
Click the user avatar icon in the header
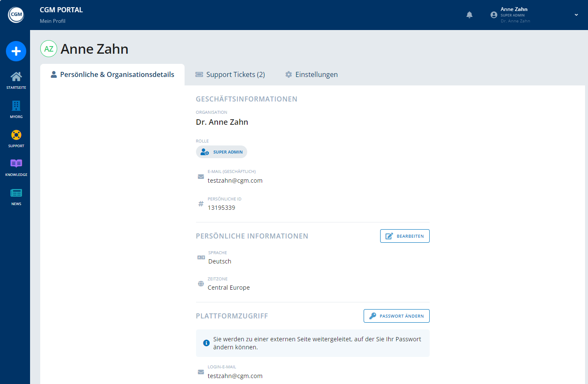tap(493, 14)
